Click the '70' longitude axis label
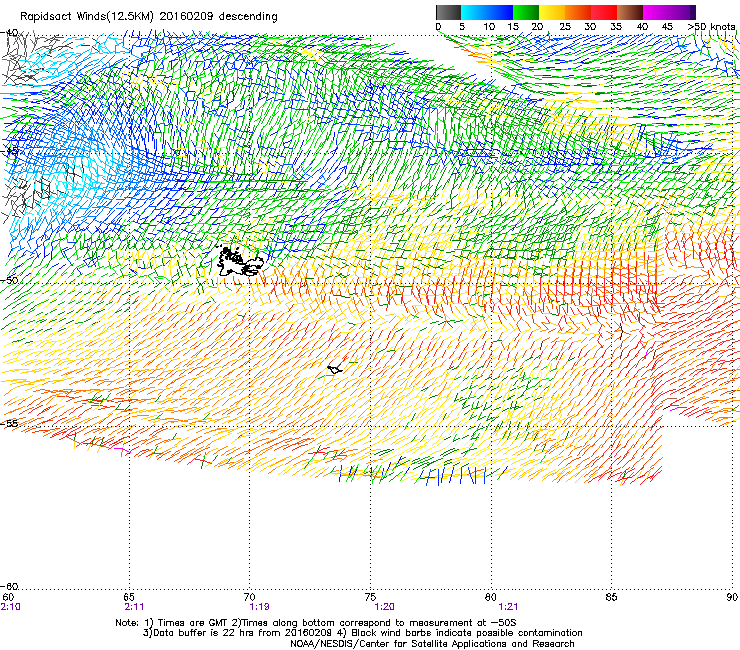This screenshot has height=650, width=740. 250,598
